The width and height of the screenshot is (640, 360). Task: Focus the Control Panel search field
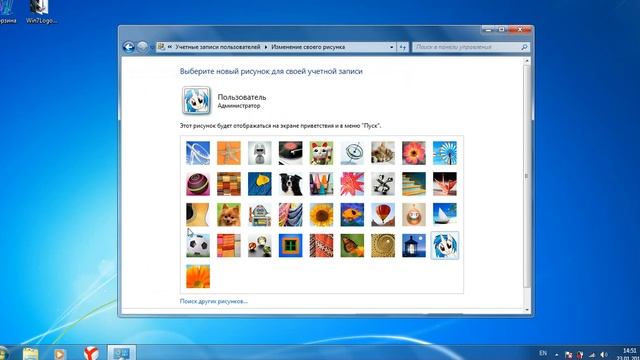tap(471, 47)
